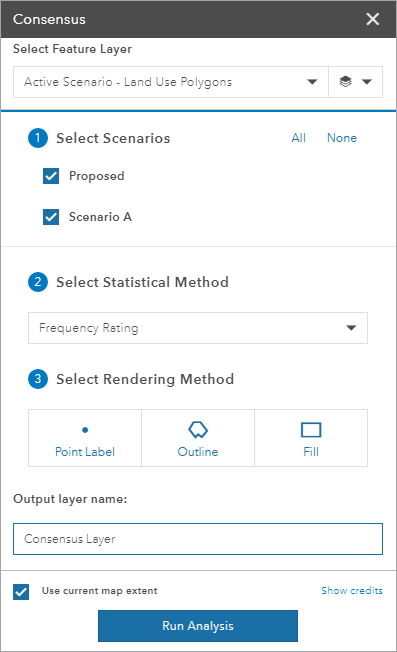Disable Use current map extent checkbox
The width and height of the screenshot is (397, 652).
click(21, 592)
